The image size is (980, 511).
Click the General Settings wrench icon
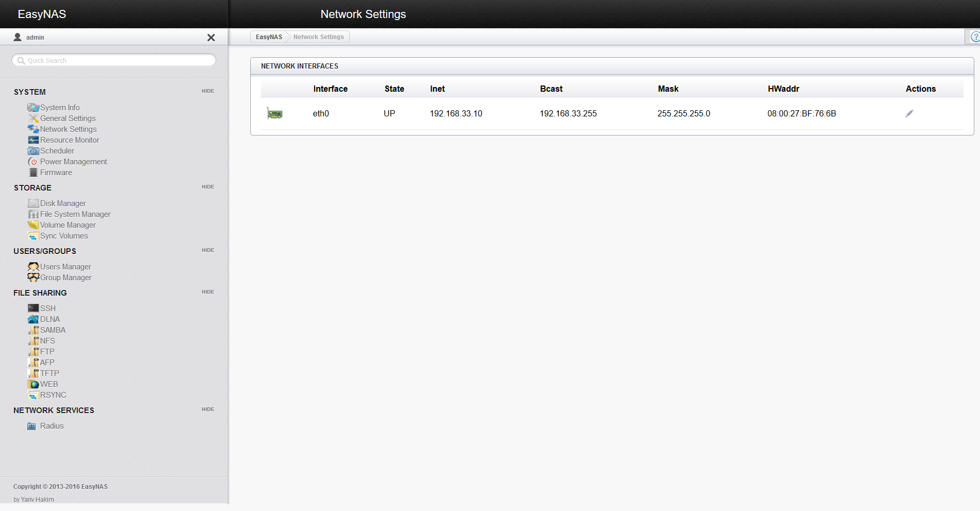(33, 118)
